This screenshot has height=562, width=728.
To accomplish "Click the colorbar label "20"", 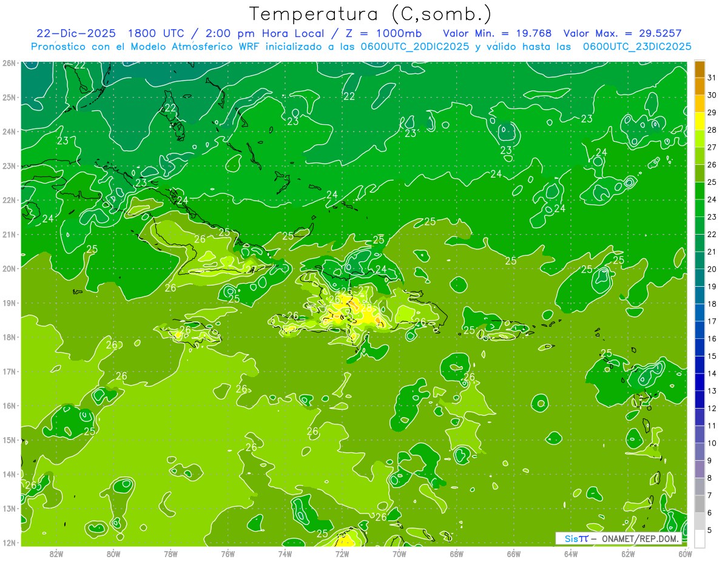I will (x=712, y=269).
